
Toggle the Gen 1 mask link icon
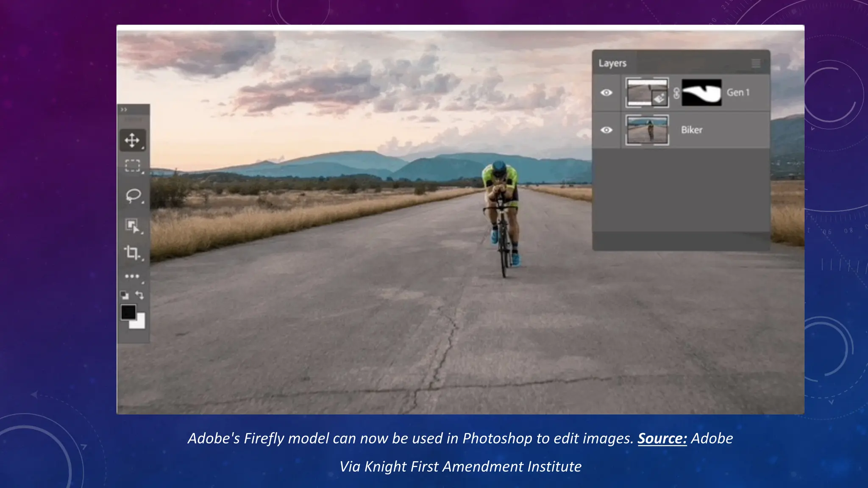pos(676,93)
